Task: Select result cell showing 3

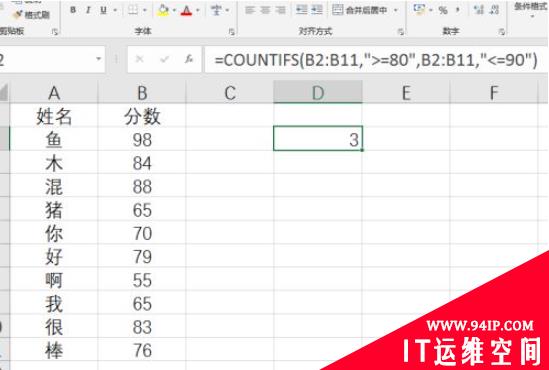Action: 318,139
